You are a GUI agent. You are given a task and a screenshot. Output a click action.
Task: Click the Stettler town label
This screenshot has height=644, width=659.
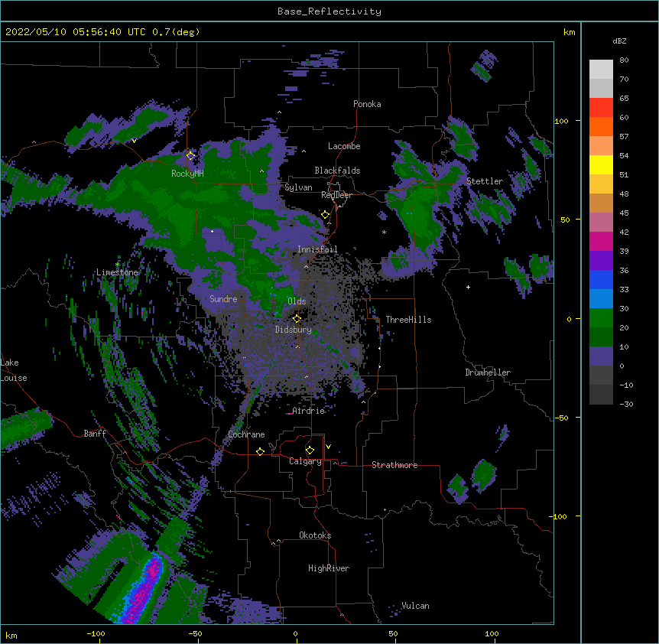tap(485, 181)
